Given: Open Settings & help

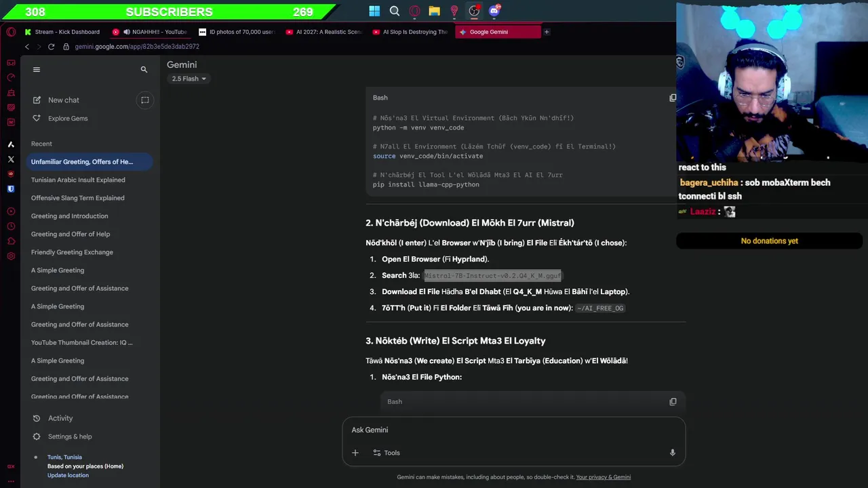Looking at the screenshot, I should [70, 436].
